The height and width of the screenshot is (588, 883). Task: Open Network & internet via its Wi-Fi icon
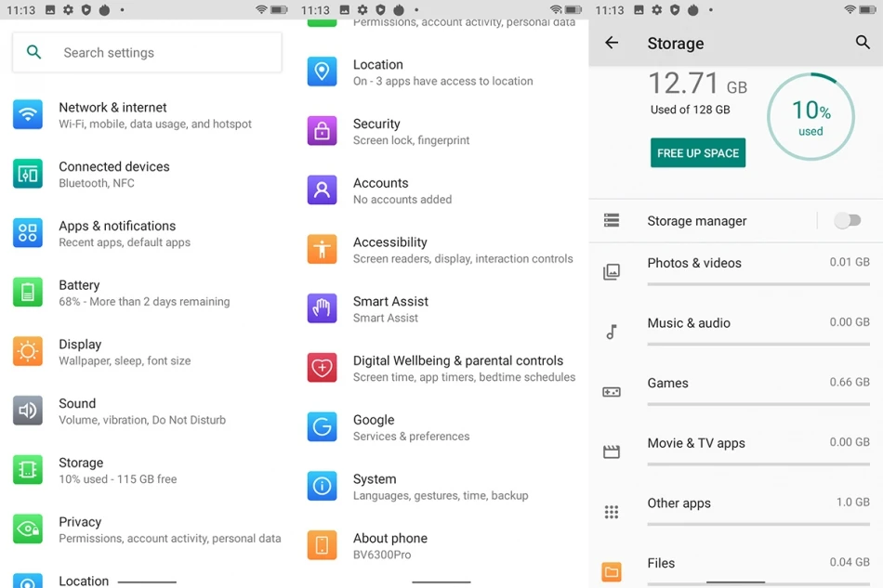(28, 114)
